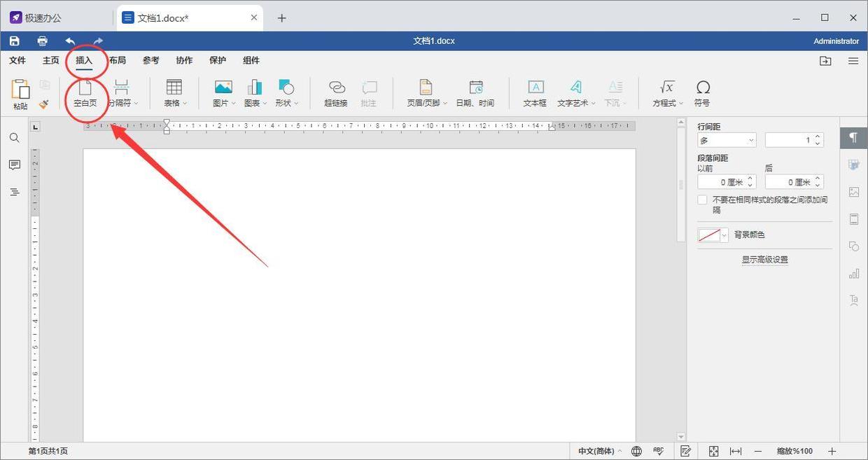This screenshot has width=868, height=460.
Task: Open table settings icon in right sidebar
Action: pyautogui.click(x=853, y=165)
